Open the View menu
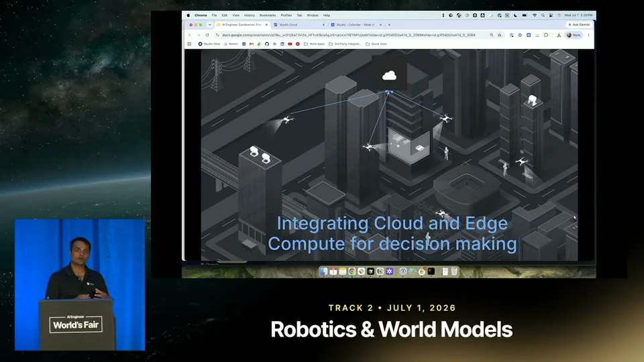This screenshot has width=644, height=362. point(235,15)
